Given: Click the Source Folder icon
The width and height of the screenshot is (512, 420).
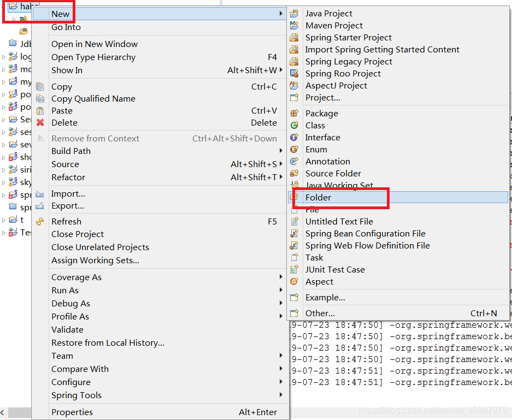Looking at the screenshot, I should click(x=294, y=173).
